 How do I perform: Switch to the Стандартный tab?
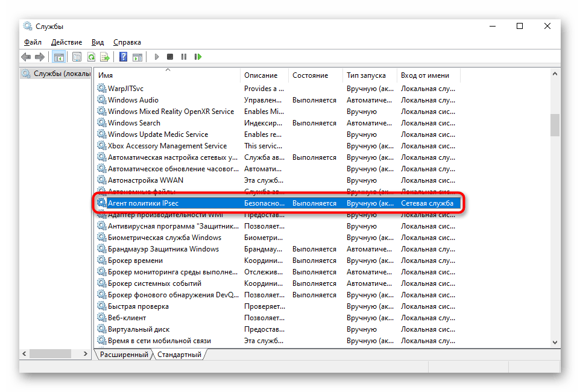[180, 355]
